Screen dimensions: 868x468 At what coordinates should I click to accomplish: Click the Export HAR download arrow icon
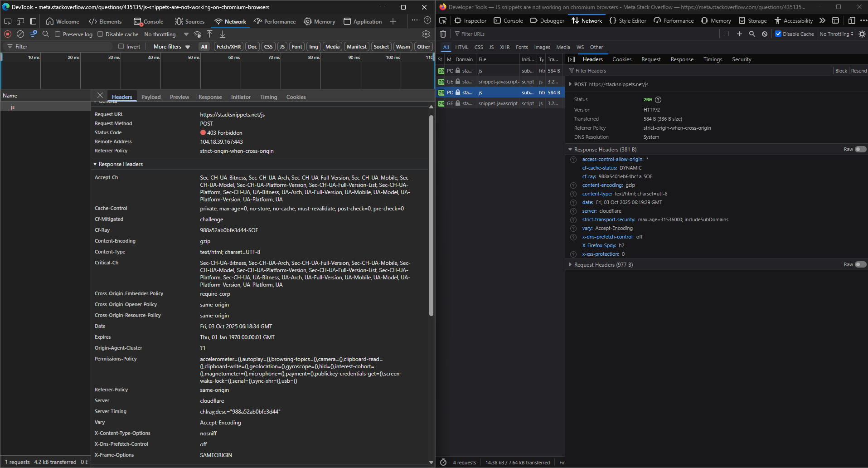click(223, 34)
